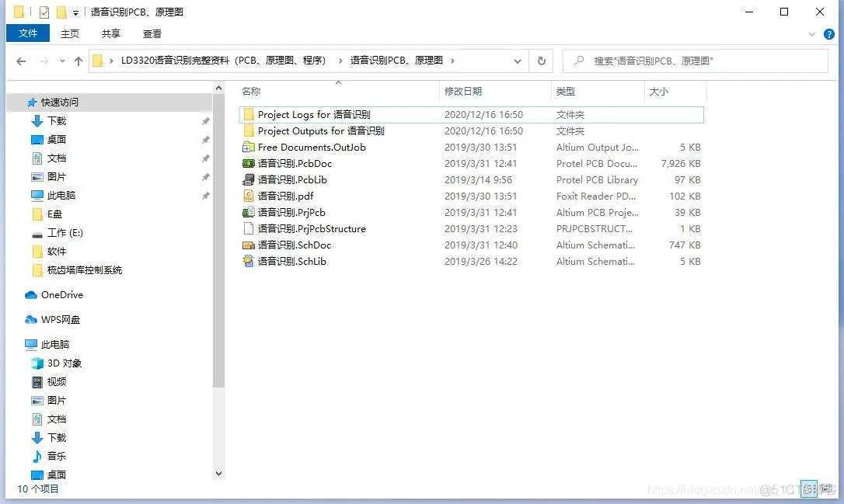Click the search box for 语音识别PCB、原理图
The height and width of the screenshot is (504, 844).
click(x=695, y=61)
